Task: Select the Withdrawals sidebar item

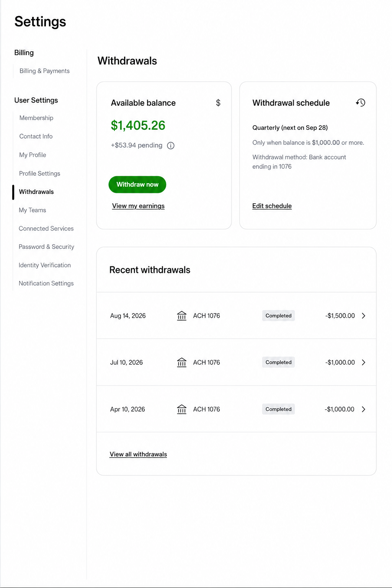Action: coord(36,192)
